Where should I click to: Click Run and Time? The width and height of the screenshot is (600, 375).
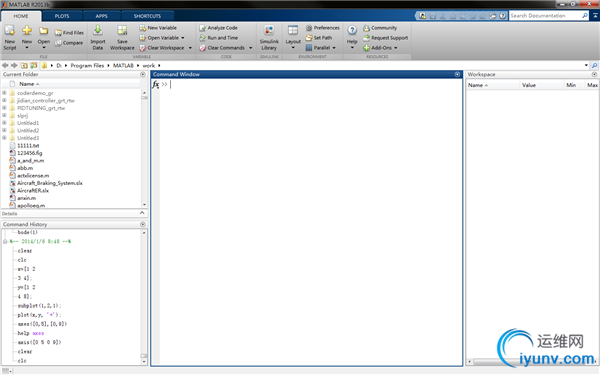click(x=218, y=38)
